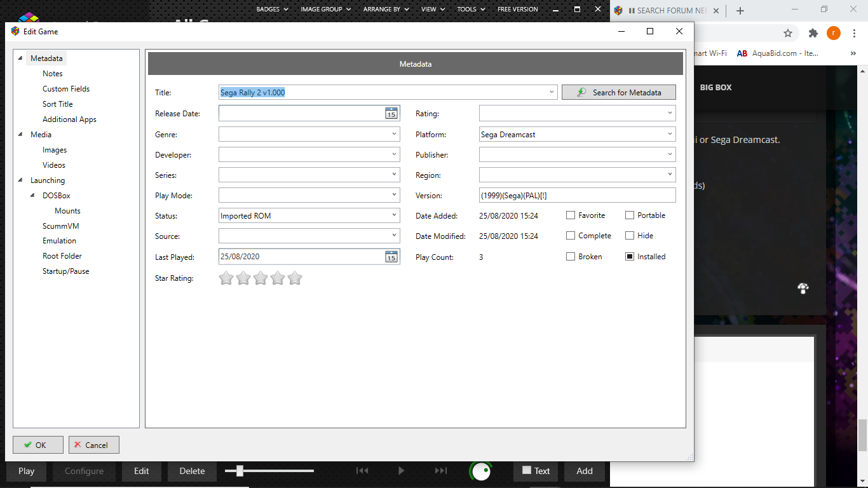
Task: Open the Release Date calendar picker icon
Action: (x=391, y=113)
